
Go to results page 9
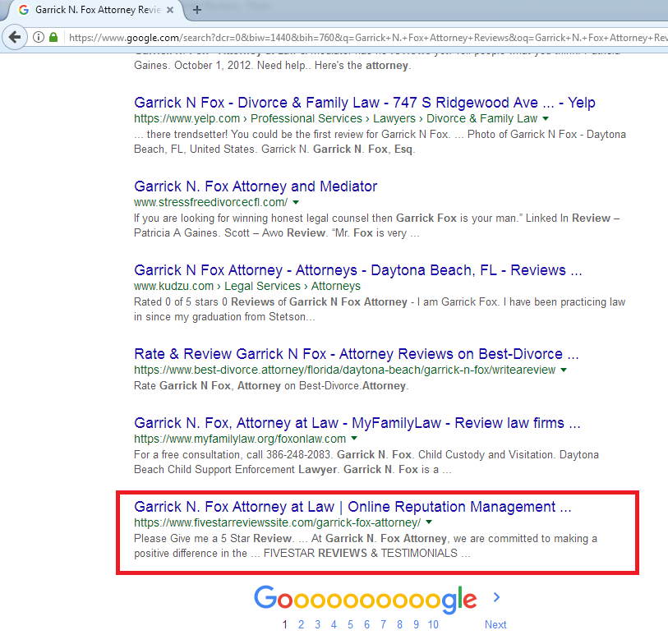click(417, 625)
